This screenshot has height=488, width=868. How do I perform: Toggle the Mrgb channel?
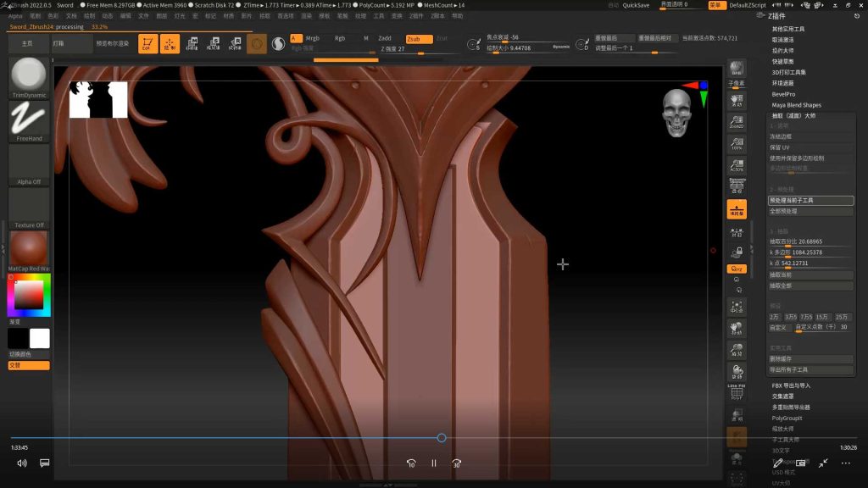pos(313,38)
